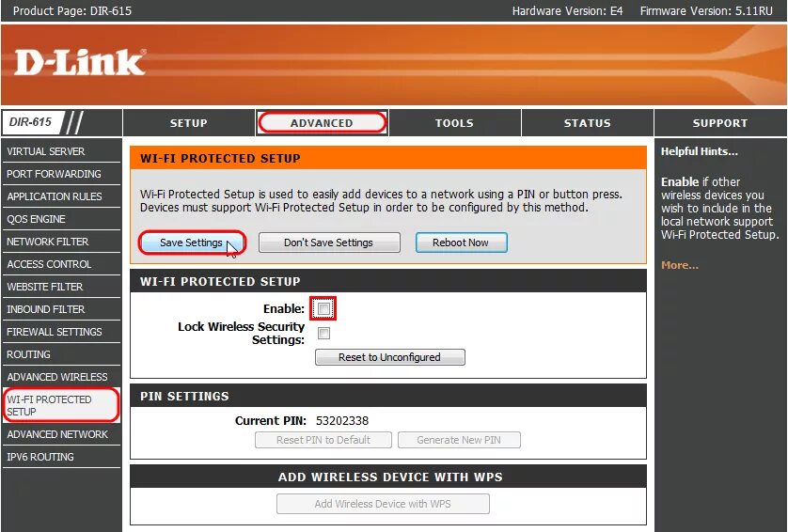Click Don't Save Settings button

(329, 243)
